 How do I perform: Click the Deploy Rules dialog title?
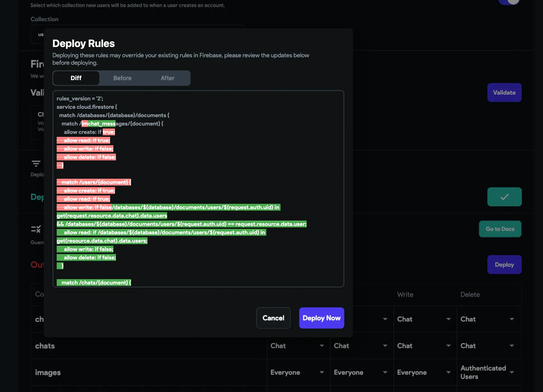(83, 43)
